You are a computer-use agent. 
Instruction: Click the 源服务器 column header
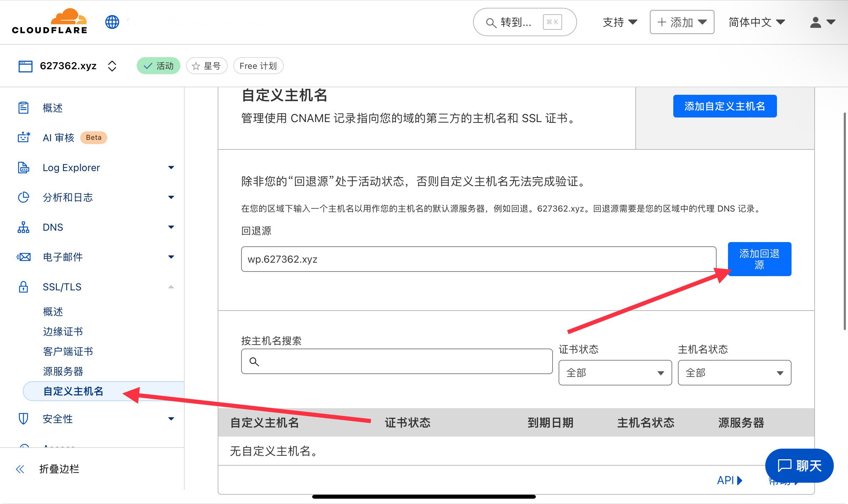click(x=741, y=422)
